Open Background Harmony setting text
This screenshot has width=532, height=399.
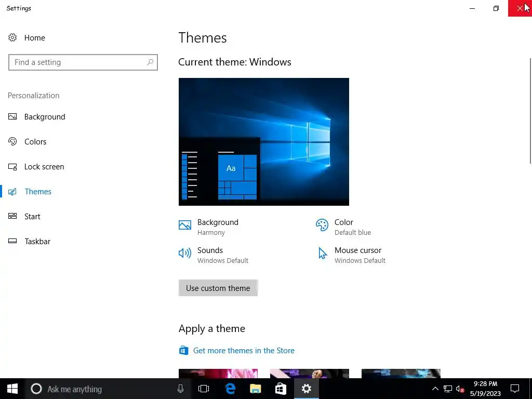coord(218,227)
